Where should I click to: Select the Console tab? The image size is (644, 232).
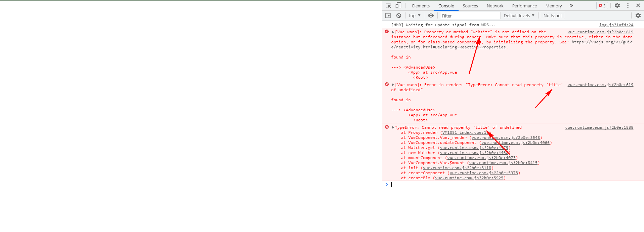pyautogui.click(x=446, y=6)
